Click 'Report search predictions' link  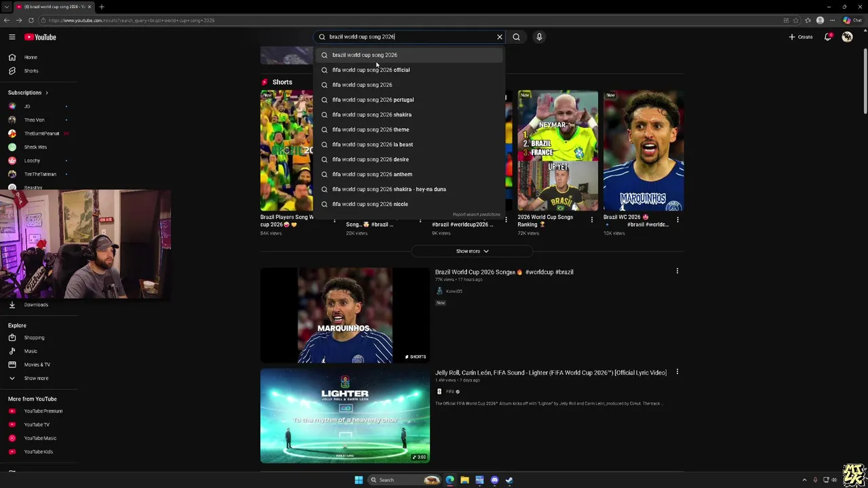[476, 215]
